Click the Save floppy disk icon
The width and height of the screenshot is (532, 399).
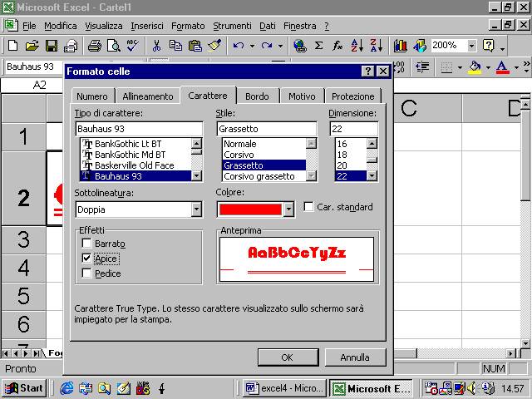pyautogui.click(x=52, y=46)
